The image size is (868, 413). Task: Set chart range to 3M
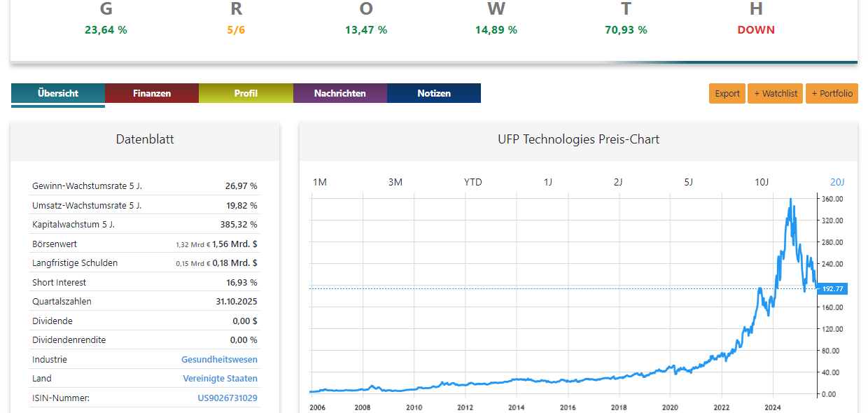tap(395, 182)
